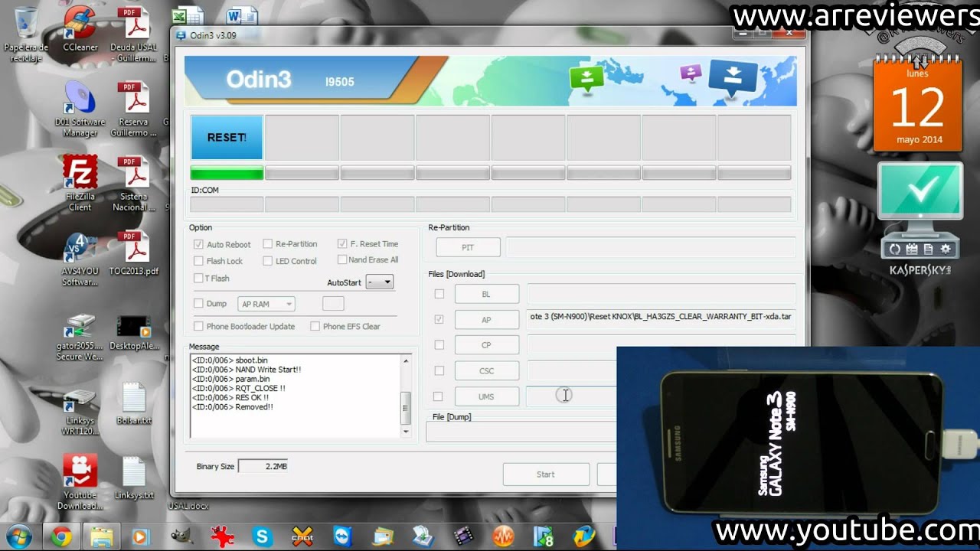Enable the T Flash checkbox

[x=198, y=278]
